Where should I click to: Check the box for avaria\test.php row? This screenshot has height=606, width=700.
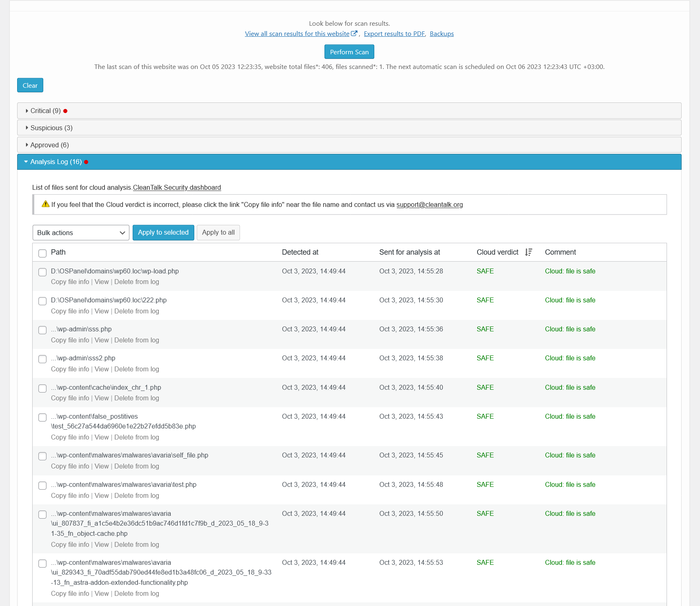(42, 485)
